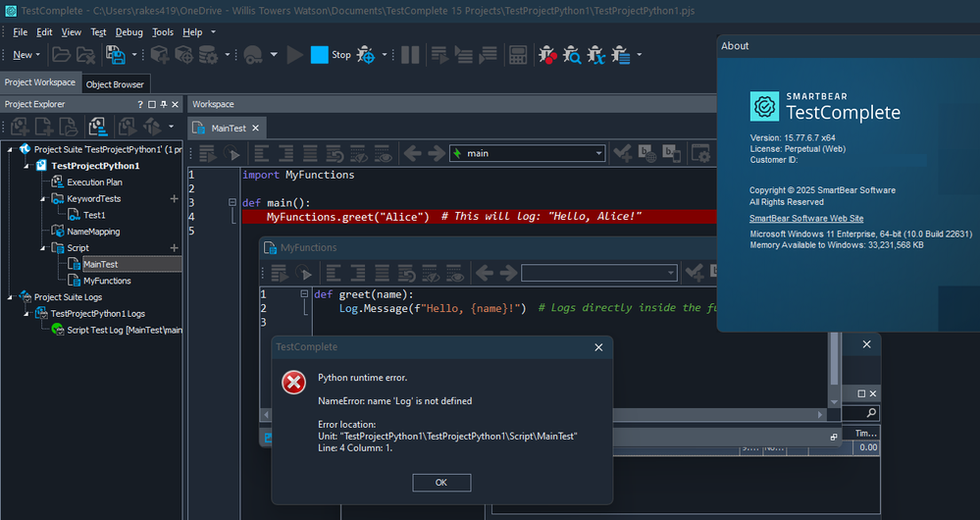Click the Close folder (folder with X) icon
Screen dimensions: 980x520
[85, 55]
